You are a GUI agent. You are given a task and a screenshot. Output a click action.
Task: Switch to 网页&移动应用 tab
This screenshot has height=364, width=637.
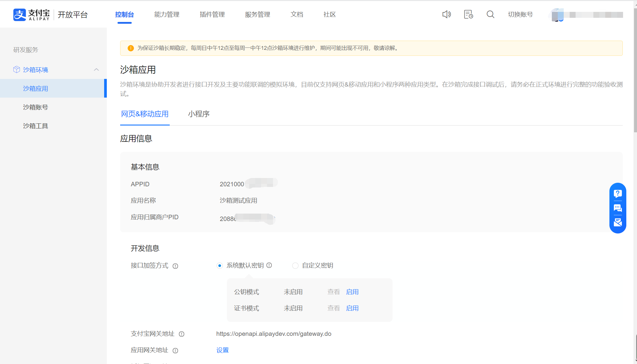coord(145,114)
